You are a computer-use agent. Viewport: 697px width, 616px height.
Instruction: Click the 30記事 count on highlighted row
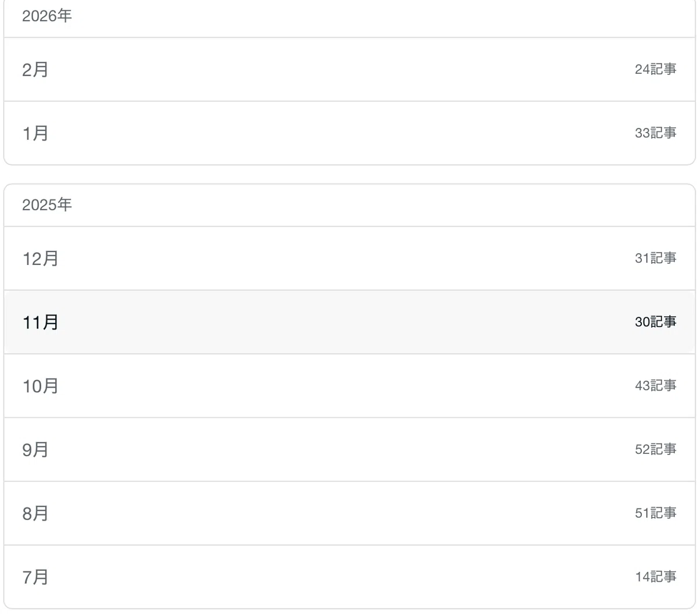point(655,322)
